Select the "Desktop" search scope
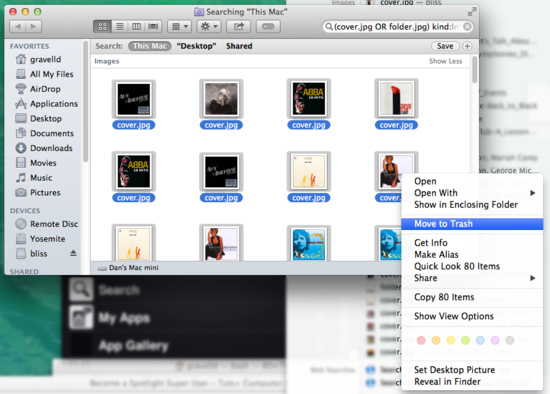This screenshot has height=394, width=550. (196, 46)
